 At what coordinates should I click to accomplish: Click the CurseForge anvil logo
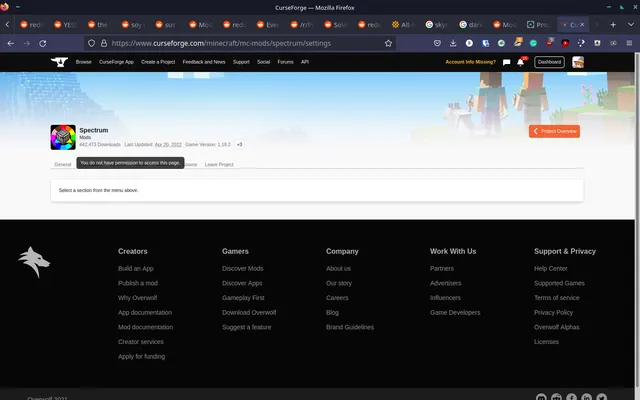click(x=59, y=62)
